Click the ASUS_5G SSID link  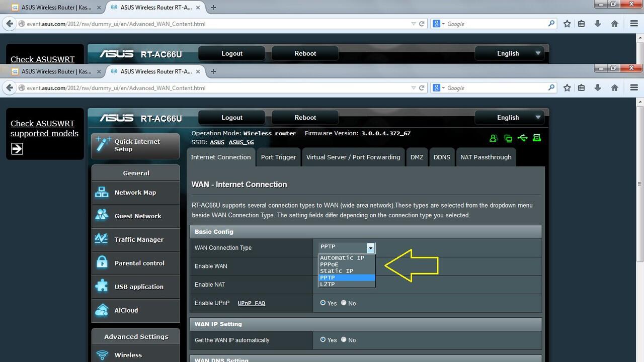click(241, 143)
